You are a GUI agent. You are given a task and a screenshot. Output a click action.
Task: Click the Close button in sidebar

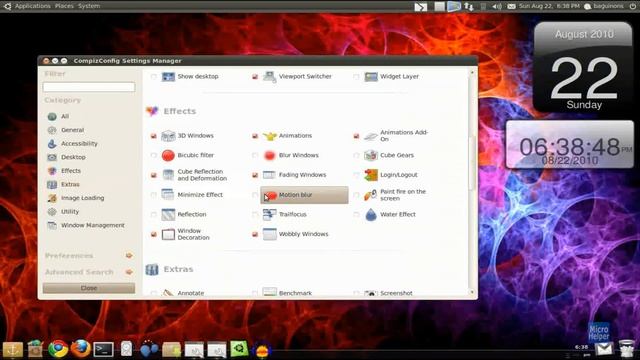coord(89,288)
